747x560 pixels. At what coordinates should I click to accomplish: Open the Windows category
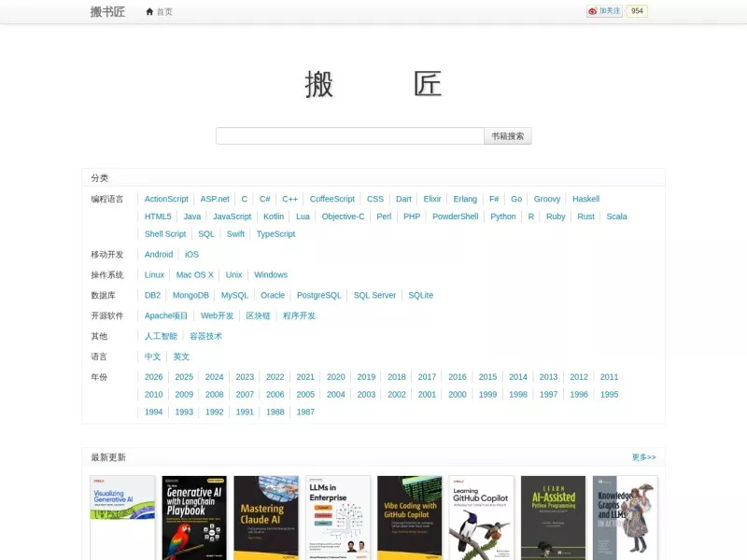click(x=271, y=274)
